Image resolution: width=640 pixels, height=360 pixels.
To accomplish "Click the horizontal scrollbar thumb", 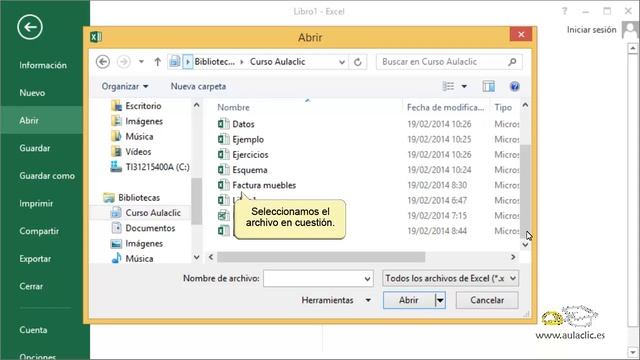I will coord(321,257).
